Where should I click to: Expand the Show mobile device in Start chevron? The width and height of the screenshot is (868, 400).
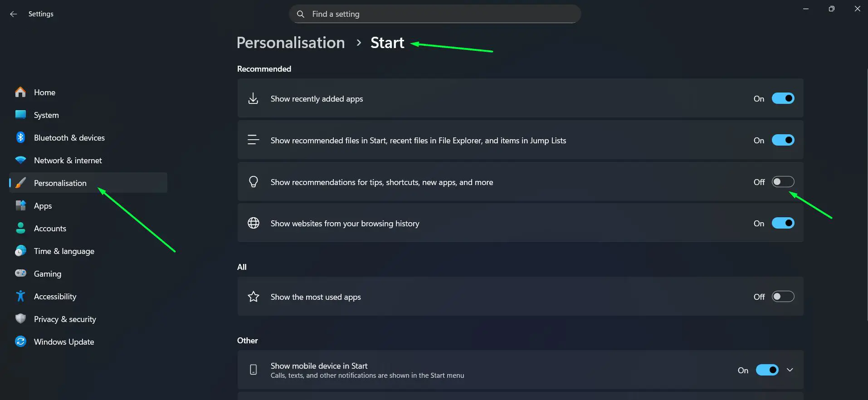(x=790, y=370)
